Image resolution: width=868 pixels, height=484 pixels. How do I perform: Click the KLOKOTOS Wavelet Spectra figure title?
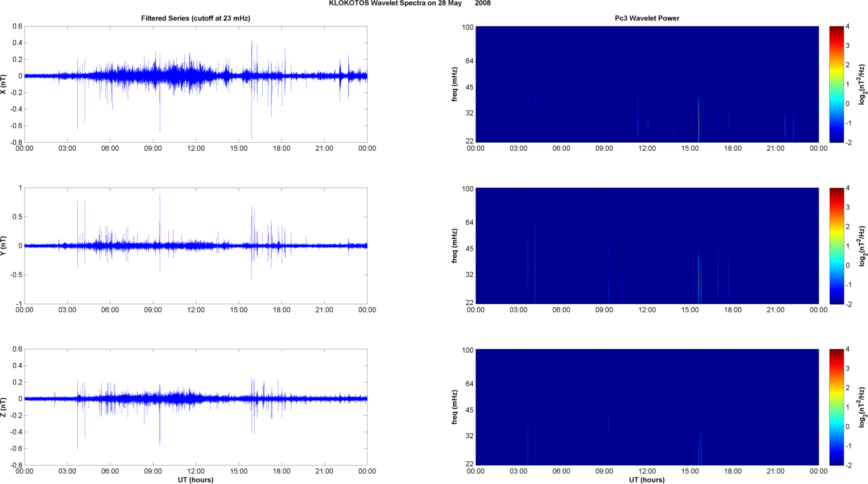(x=410, y=3)
